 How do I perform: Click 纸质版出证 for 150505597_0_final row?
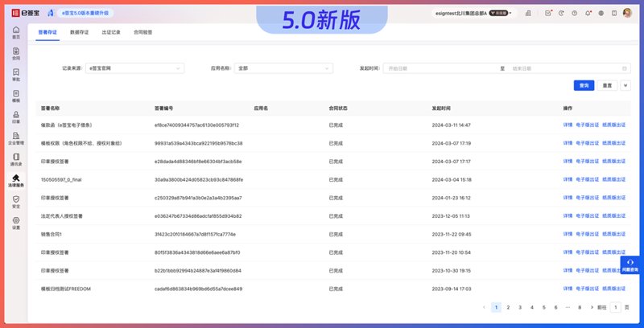pos(614,179)
